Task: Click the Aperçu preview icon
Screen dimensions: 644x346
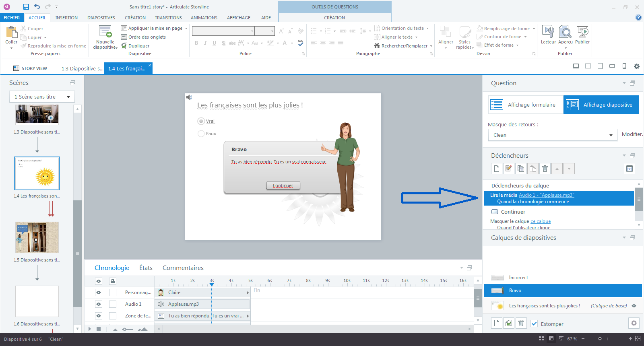Action: pos(565,32)
